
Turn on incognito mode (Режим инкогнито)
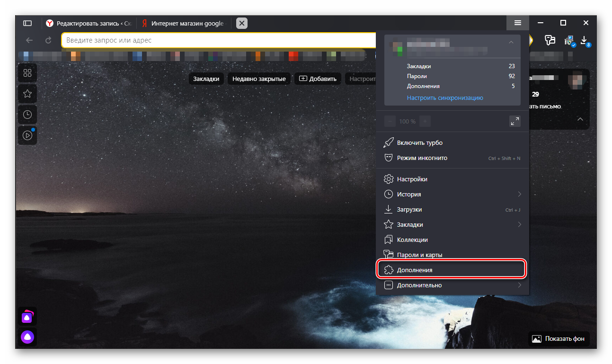tap(422, 158)
